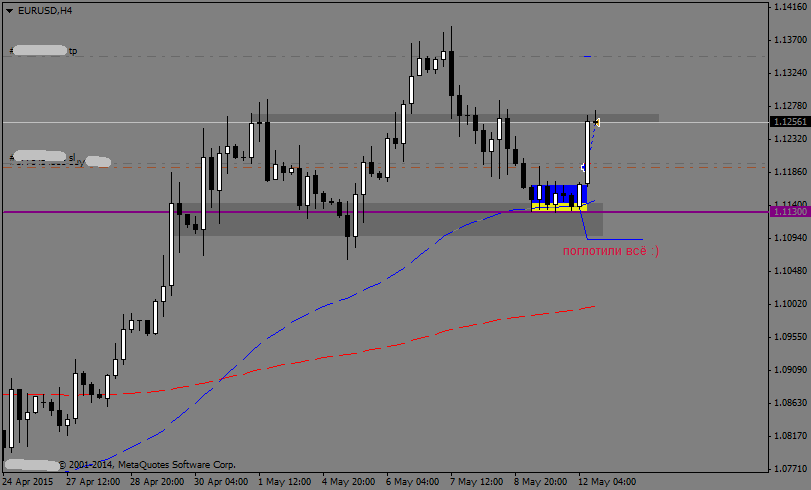811x490 pixels.
Task: Click the MetaQuotes Software Corp. copyright text
Action: pos(147,465)
